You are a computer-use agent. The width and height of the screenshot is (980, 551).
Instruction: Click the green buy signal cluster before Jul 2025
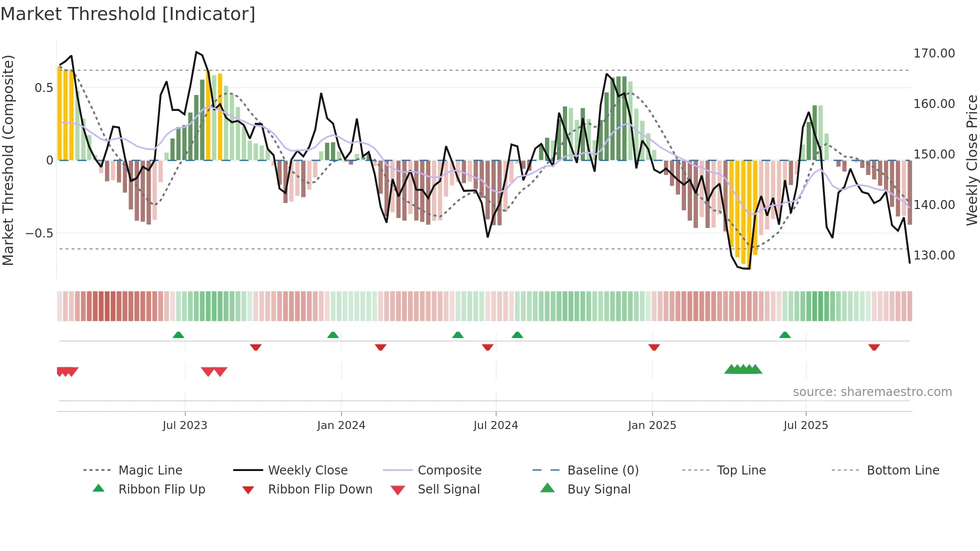tap(743, 369)
